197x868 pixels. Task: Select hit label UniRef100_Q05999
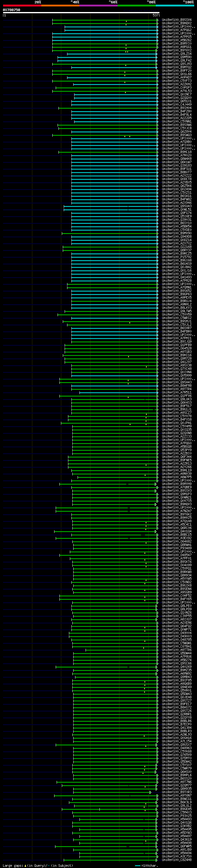tap(177, 375)
